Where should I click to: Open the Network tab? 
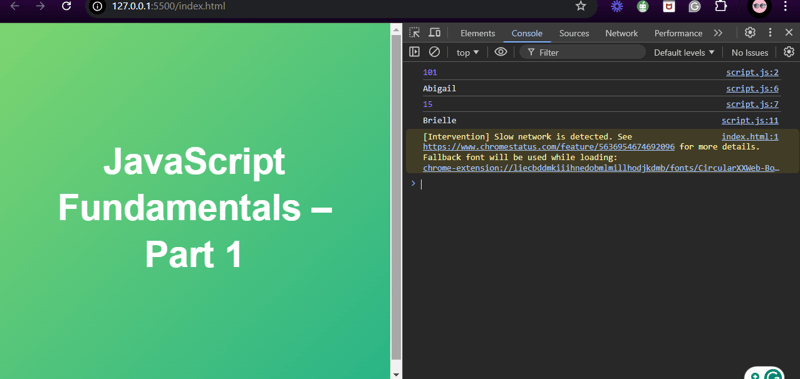pyautogui.click(x=621, y=33)
